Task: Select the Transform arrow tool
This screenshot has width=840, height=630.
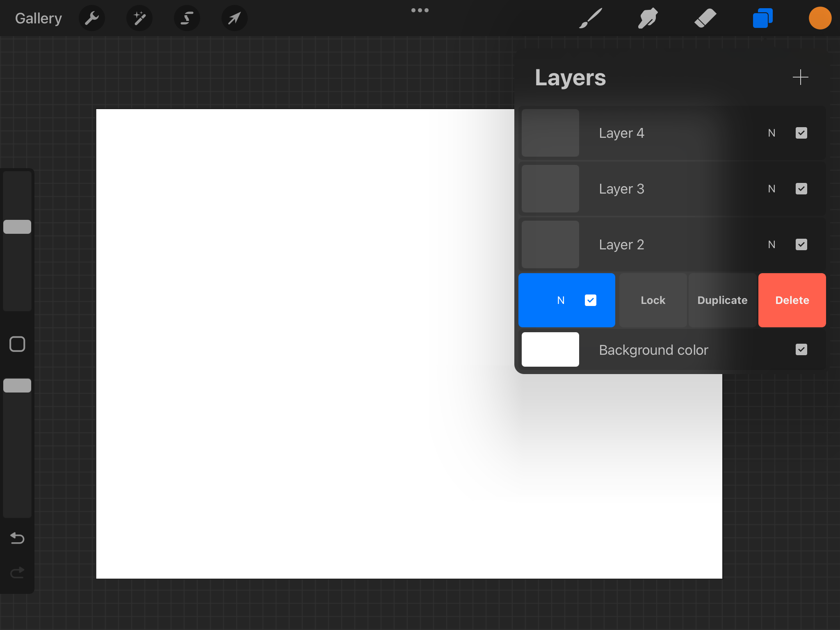Action: [234, 18]
